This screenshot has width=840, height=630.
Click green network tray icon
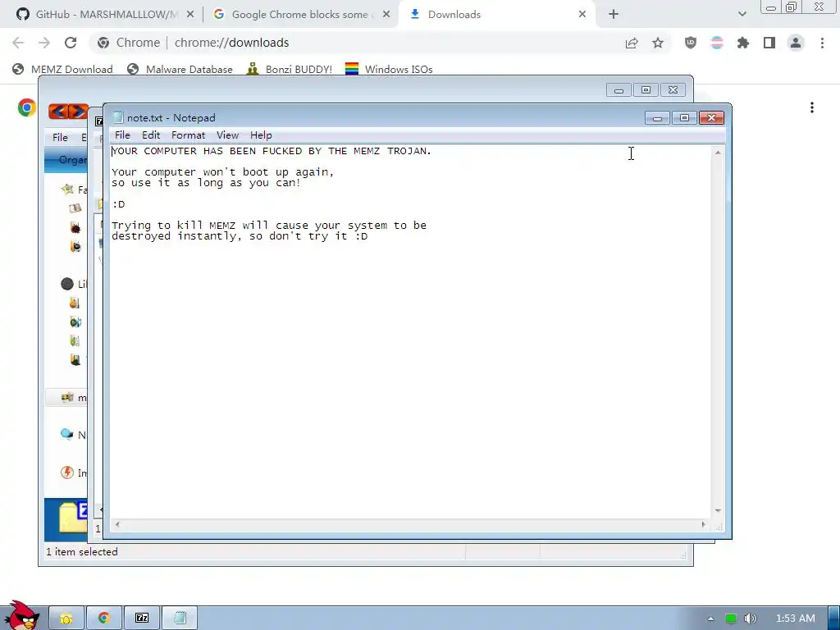point(731,619)
